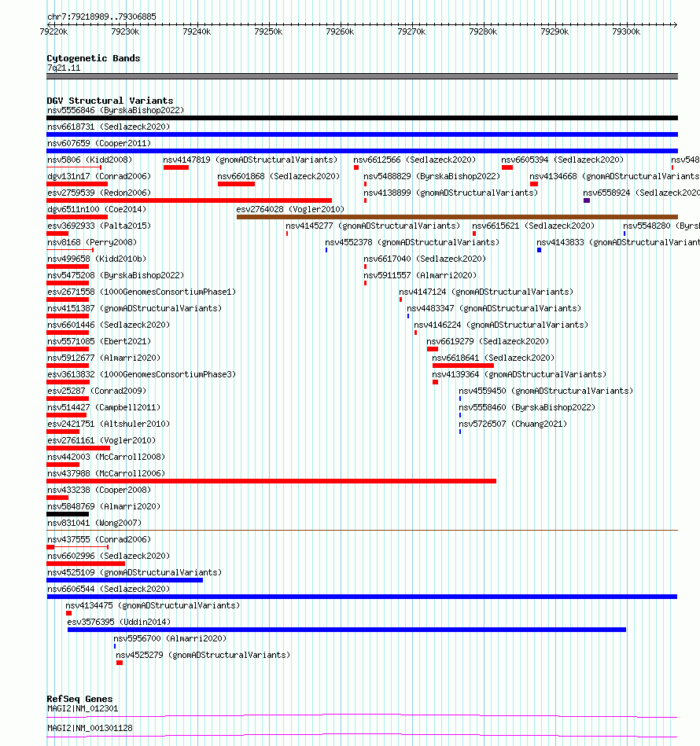Click nsv6617040 (Sedlazeck2020) label
Screen dimensions: 700x746
[425, 259]
